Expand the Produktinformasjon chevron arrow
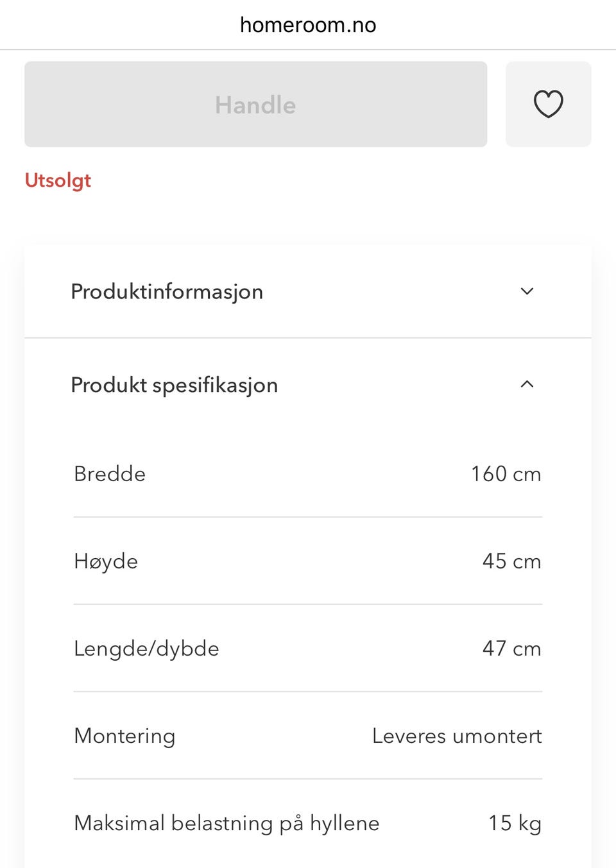This screenshot has height=868, width=616. coord(527,291)
